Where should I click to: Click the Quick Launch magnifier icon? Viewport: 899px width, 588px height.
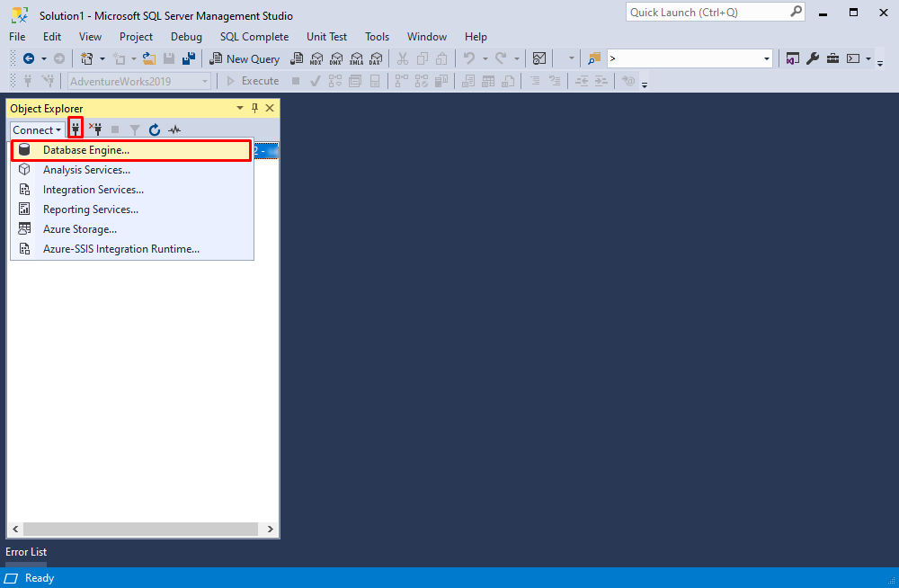pyautogui.click(x=796, y=12)
